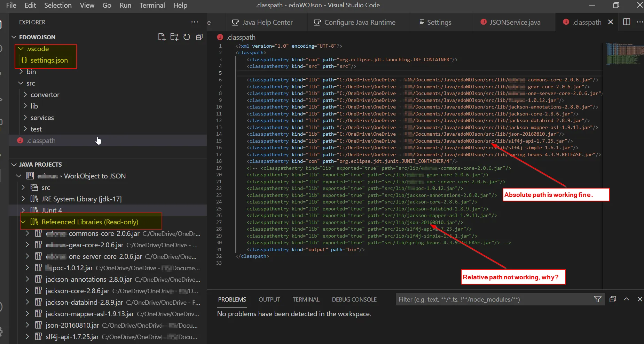Refresh the Explorer file tree
644x344 pixels.
187,37
